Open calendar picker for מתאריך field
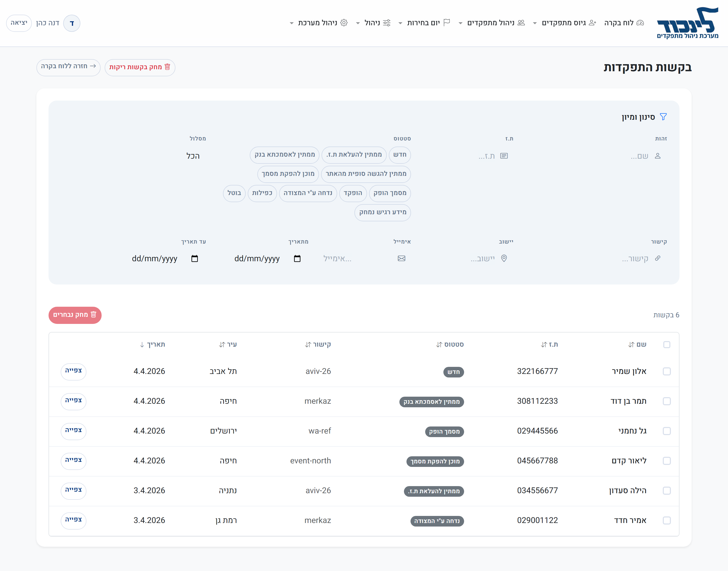The width and height of the screenshot is (728, 571). pos(297,258)
